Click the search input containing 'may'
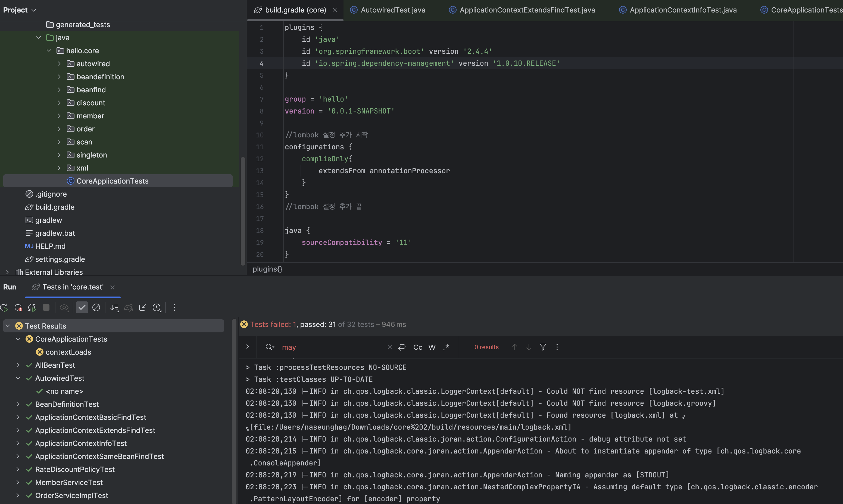Viewport: 843px width, 504px height. (x=333, y=347)
